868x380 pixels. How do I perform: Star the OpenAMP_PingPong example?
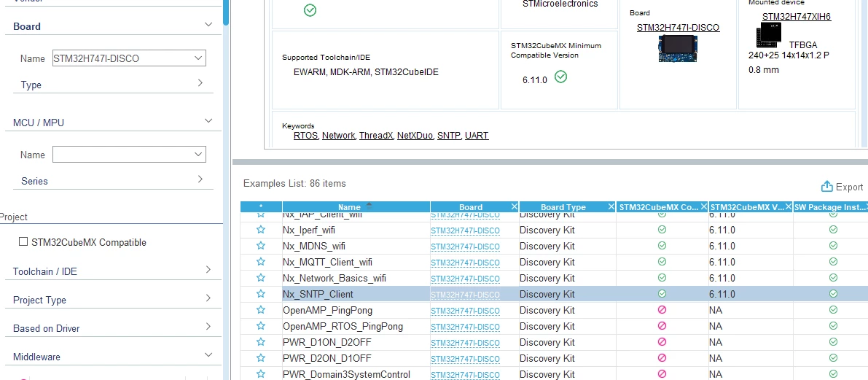point(261,310)
